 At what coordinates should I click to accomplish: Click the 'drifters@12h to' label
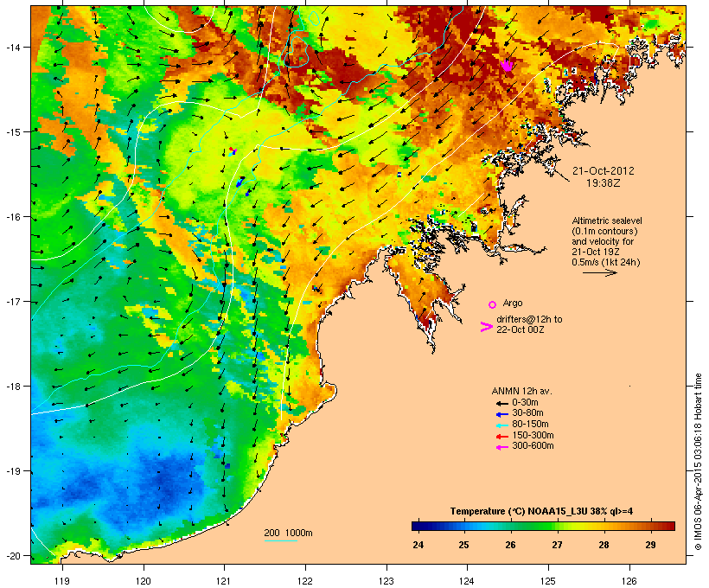pyautogui.click(x=529, y=319)
